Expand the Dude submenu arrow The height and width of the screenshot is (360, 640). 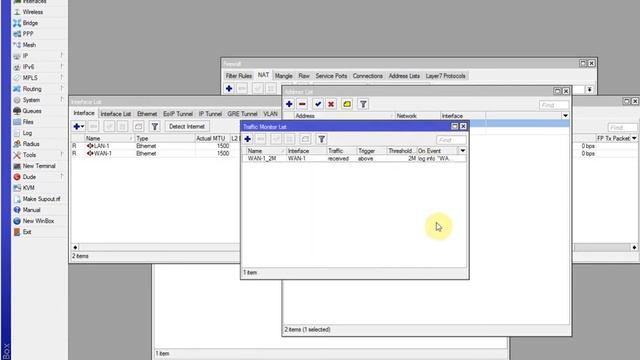[62, 177]
